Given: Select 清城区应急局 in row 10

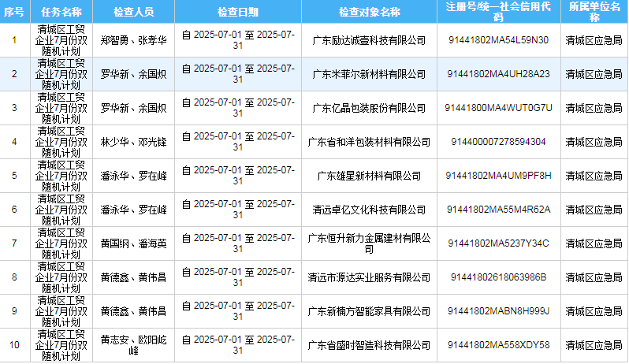Looking at the screenshot, I should pos(594,345).
